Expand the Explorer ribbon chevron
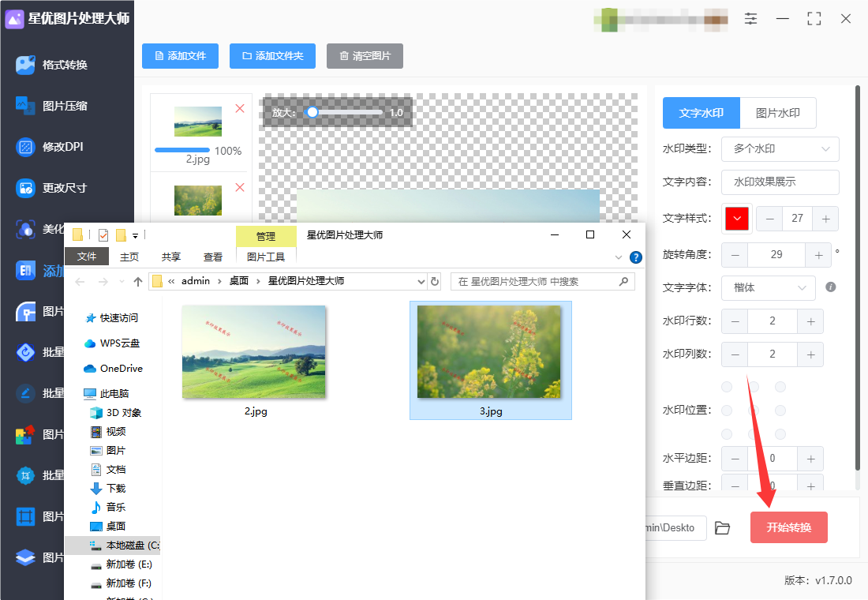The image size is (868, 600). click(619, 257)
